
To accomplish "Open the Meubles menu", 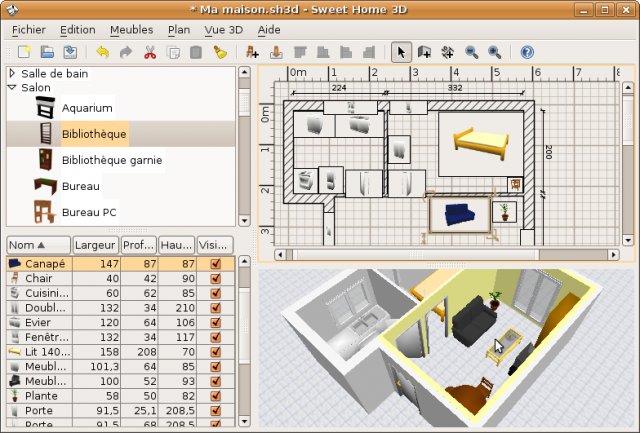I will click(x=131, y=30).
